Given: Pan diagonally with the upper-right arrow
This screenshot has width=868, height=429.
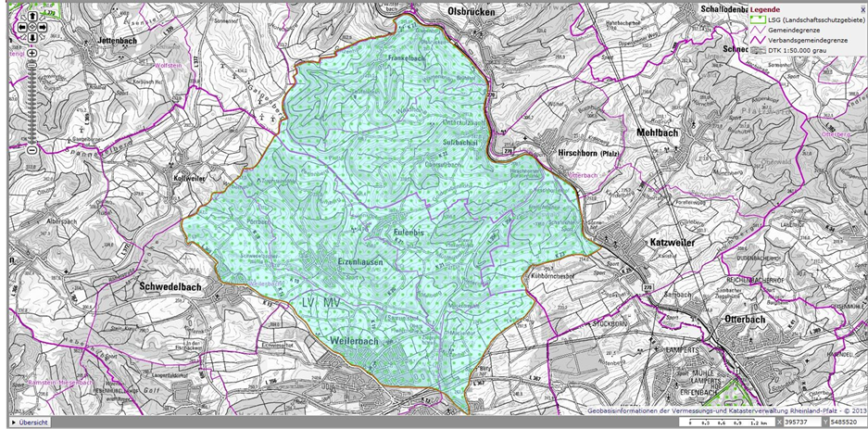Looking at the screenshot, I should coord(43,17).
